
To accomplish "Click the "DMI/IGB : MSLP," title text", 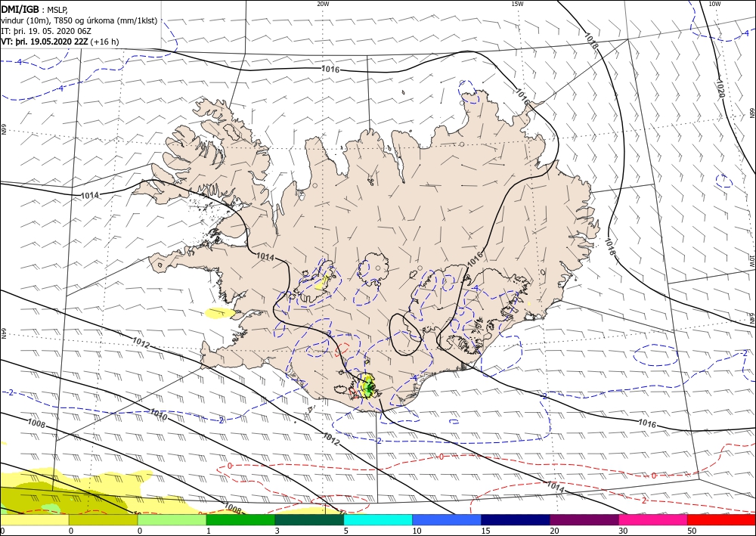I will [35, 8].
